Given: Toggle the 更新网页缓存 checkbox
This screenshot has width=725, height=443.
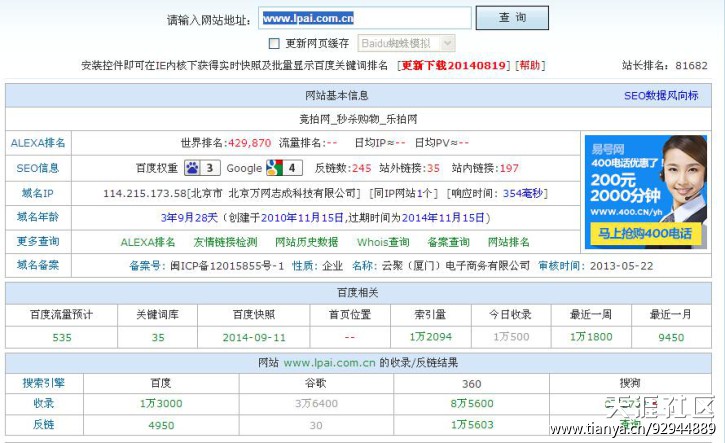Looking at the screenshot, I should pyautogui.click(x=274, y=43).
